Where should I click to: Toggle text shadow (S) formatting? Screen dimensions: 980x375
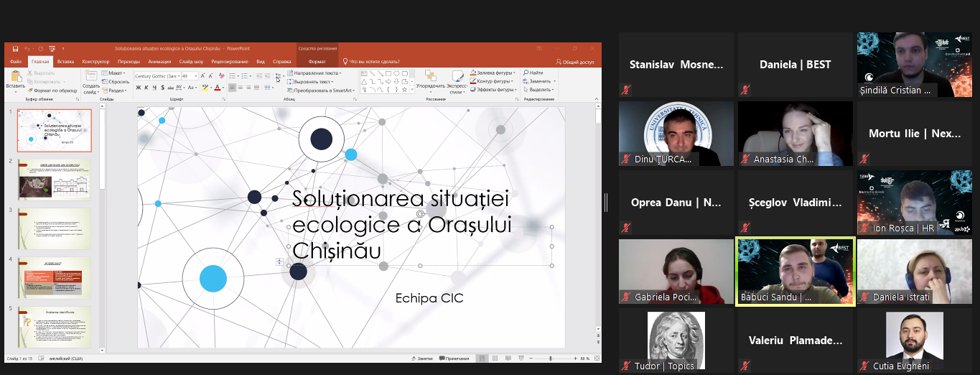pos(164,88)
